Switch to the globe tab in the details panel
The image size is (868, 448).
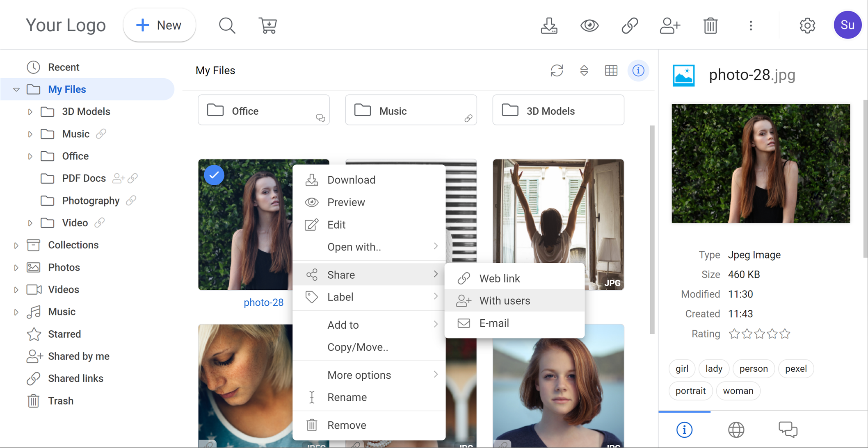coord(736,430)
